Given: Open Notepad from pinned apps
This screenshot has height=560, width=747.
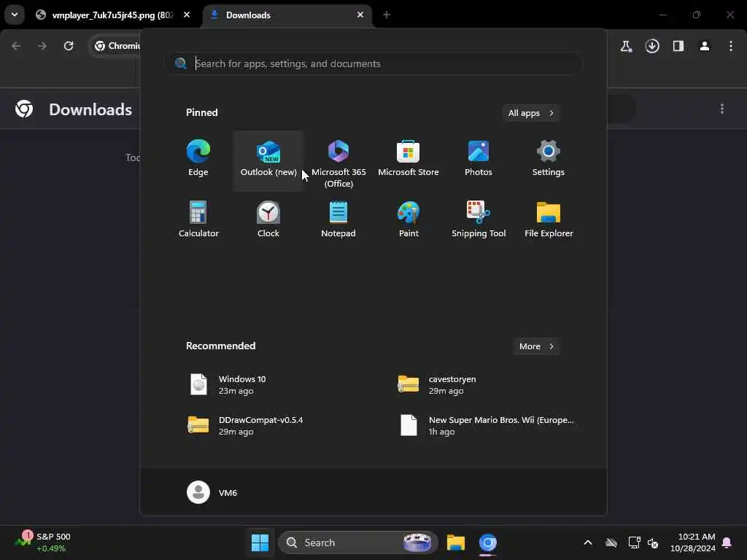Looking at the screenshot, I should [x=338, y=220].
